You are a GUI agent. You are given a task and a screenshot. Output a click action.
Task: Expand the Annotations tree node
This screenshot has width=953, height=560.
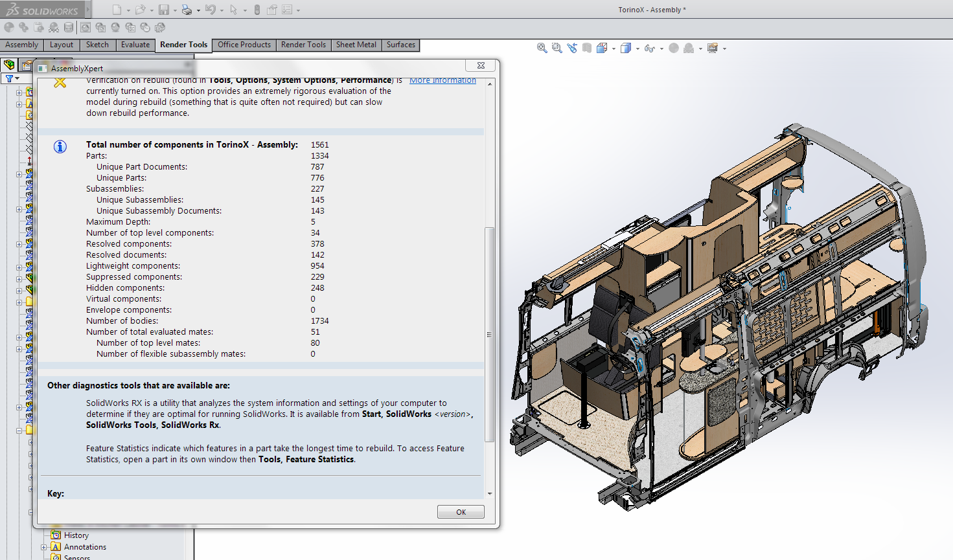[44, 547]
